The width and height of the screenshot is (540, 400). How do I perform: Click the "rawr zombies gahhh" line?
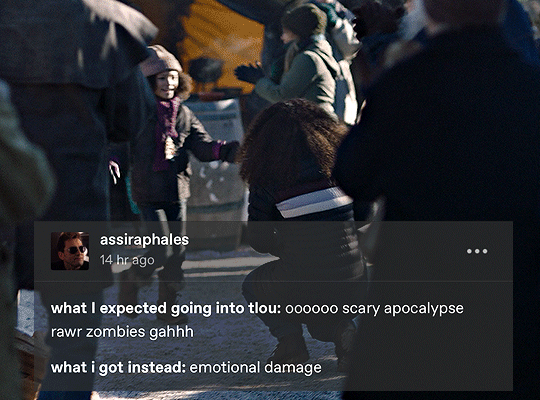click(122, 332)
